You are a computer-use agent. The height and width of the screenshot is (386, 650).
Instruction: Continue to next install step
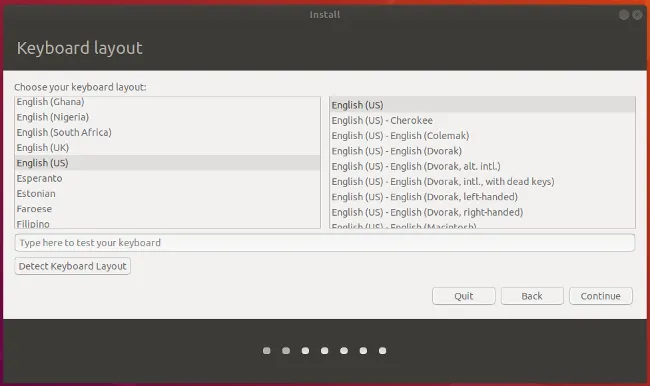point(601,296)
